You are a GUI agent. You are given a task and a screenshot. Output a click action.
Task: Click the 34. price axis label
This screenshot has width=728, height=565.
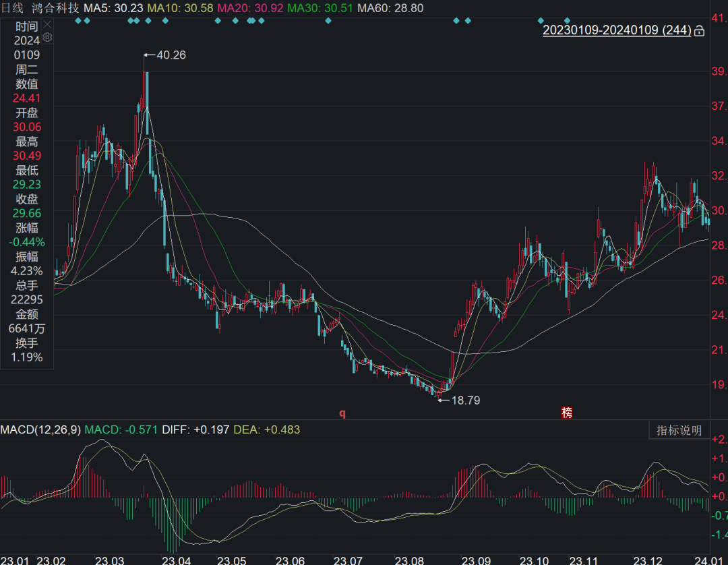click(719, 141)
